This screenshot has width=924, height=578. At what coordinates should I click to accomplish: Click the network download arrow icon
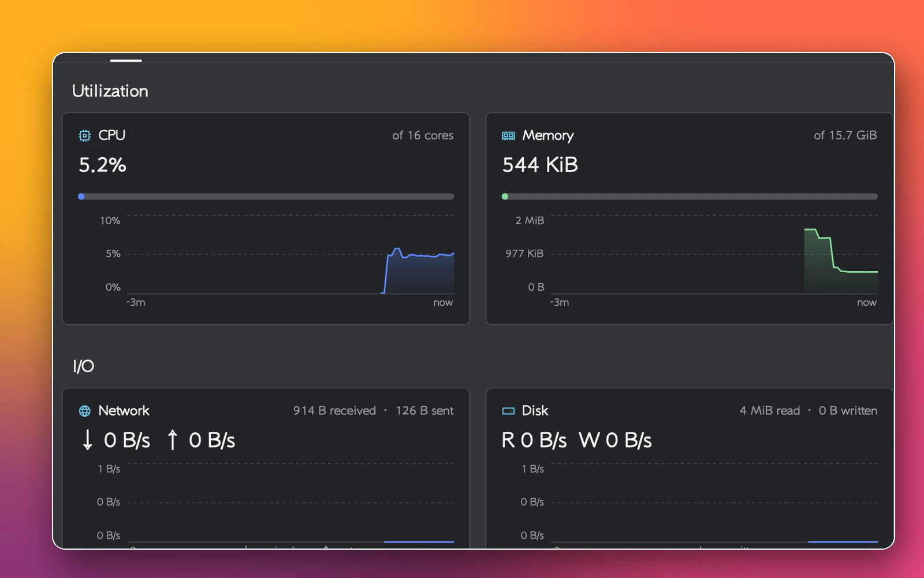[x=87, y=440]
